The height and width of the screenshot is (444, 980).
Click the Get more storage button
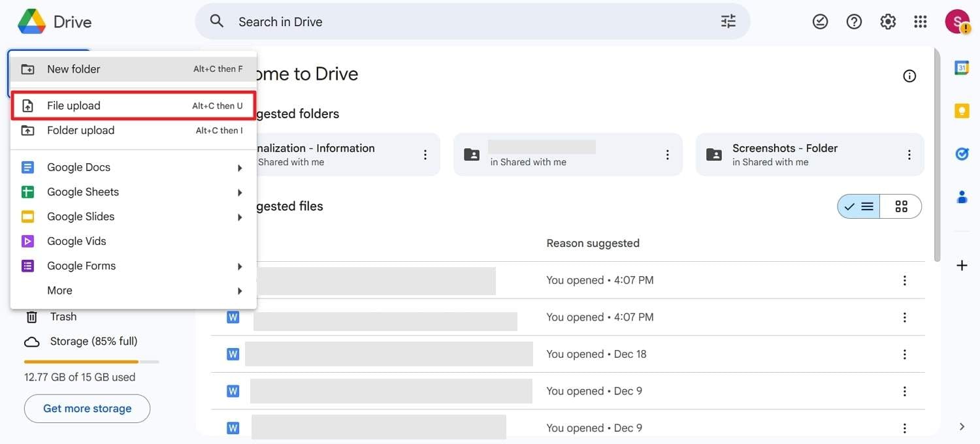pyautogui.click(x=87, y=408)
